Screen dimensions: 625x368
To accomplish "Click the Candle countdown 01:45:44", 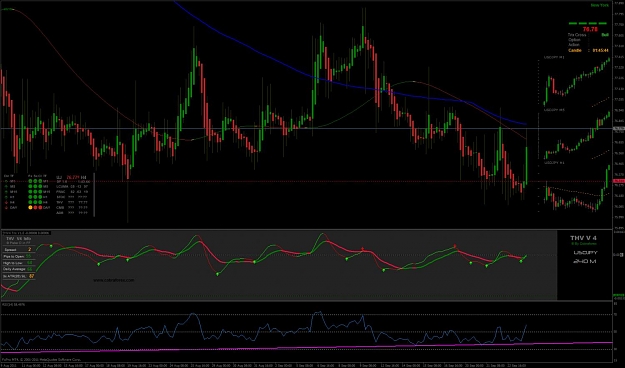I will [600, 50].
